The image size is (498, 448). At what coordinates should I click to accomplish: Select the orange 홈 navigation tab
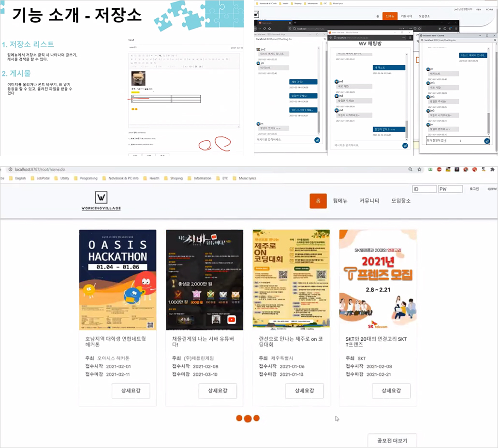[x=318, y=201]
